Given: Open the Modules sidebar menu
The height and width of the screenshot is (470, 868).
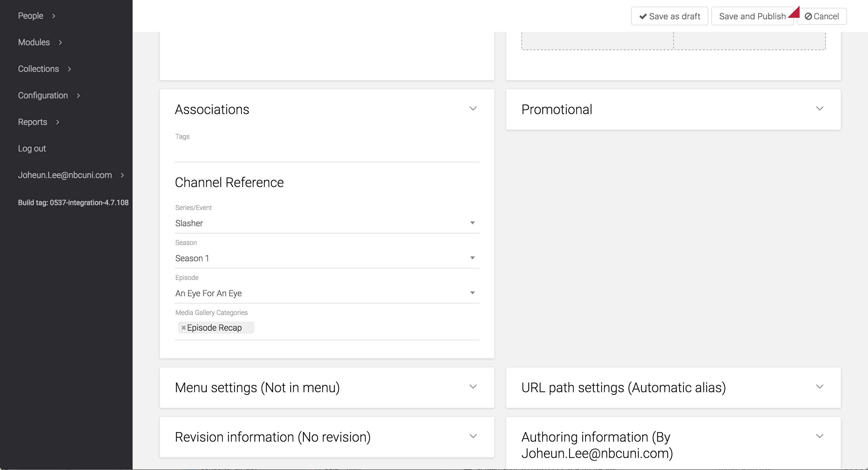Looking at the screenshot, I should [34, 43].
